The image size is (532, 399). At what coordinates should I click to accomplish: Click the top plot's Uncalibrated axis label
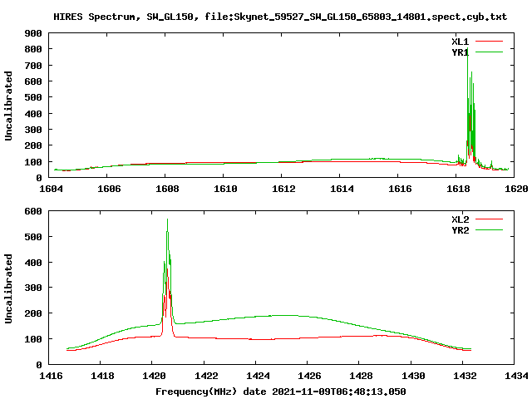8,106
